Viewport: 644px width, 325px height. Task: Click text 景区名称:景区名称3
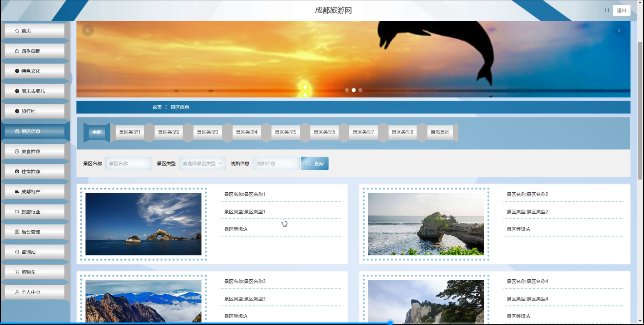coord(245,281)
